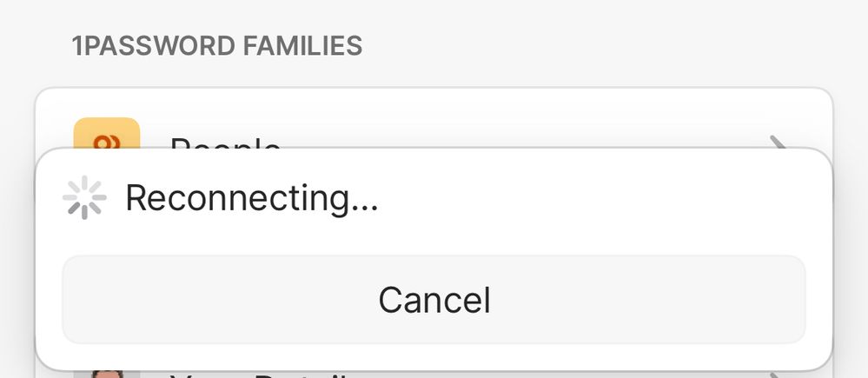Click the Reconnecting spinner icon
Screen dimensions: 868x378
84,198
